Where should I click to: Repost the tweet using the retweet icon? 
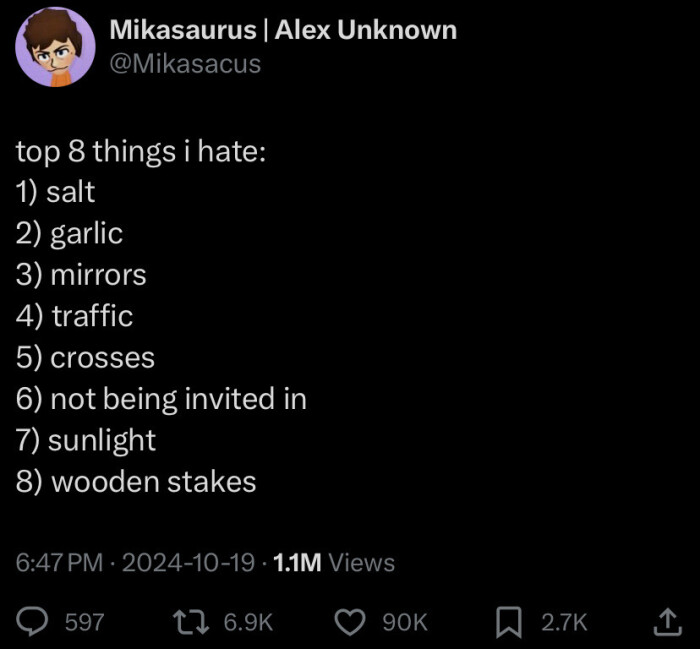pyautogui.click(x=191, y=622)
